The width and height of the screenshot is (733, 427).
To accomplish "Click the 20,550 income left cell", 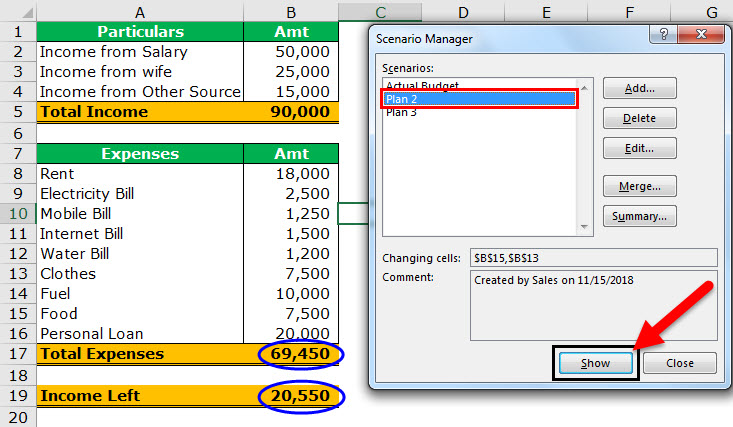I will tap(291, 396).
